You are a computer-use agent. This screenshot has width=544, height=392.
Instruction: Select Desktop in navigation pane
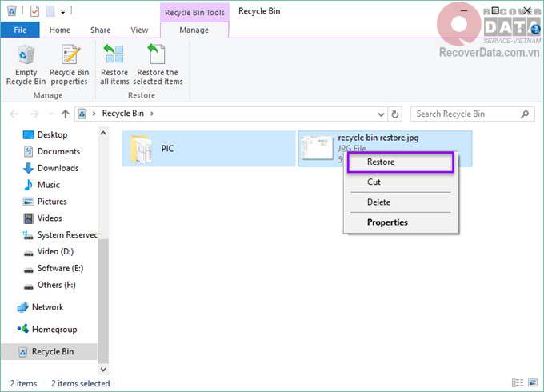click(x=52, y=134)
